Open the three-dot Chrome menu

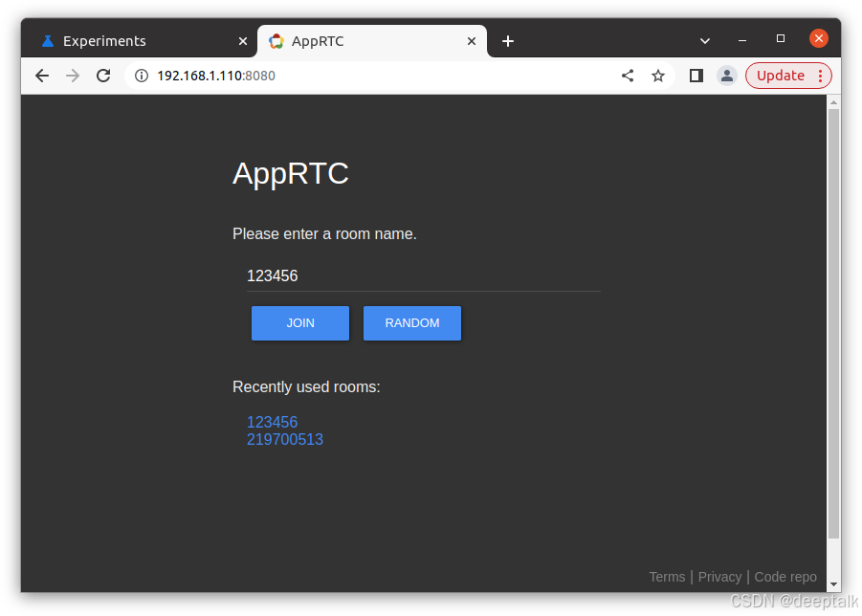tap(820, 76)
